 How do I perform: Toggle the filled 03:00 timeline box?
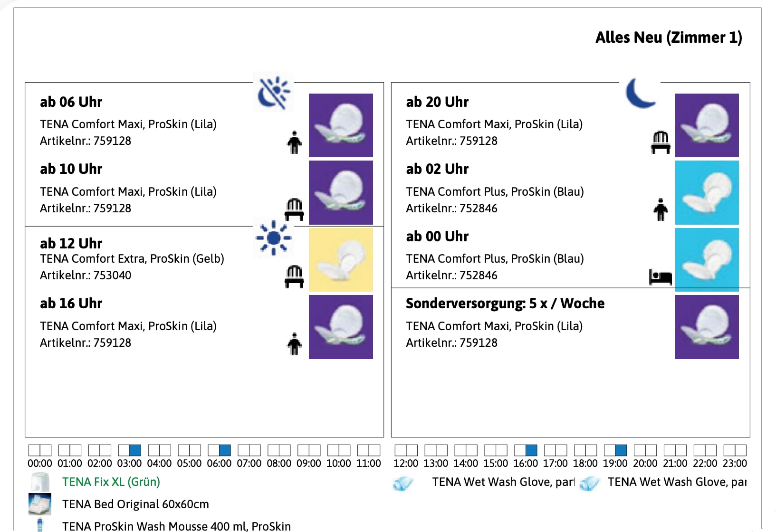pos(135,450)
